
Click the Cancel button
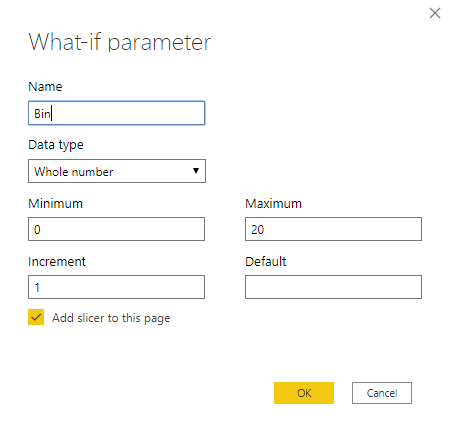click(x=382, y=393)
